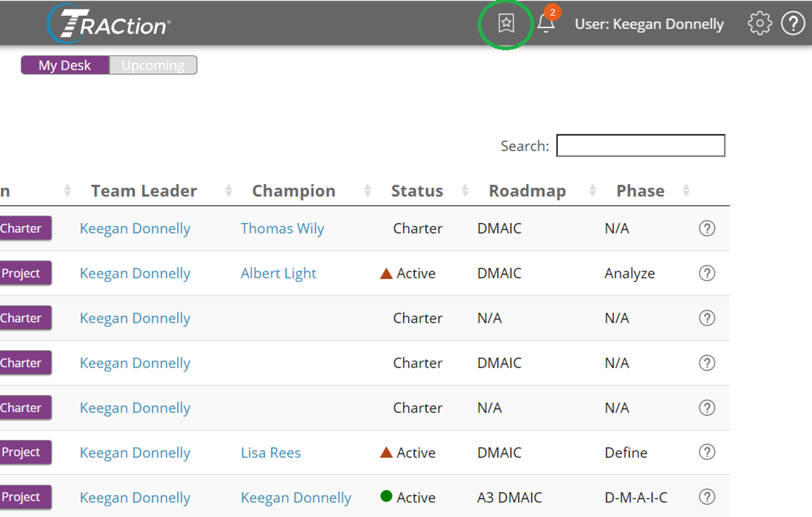This screenshot has width=812, height=517.
Task: Open champion link Thomas Wily
Action: click(282, 228)
